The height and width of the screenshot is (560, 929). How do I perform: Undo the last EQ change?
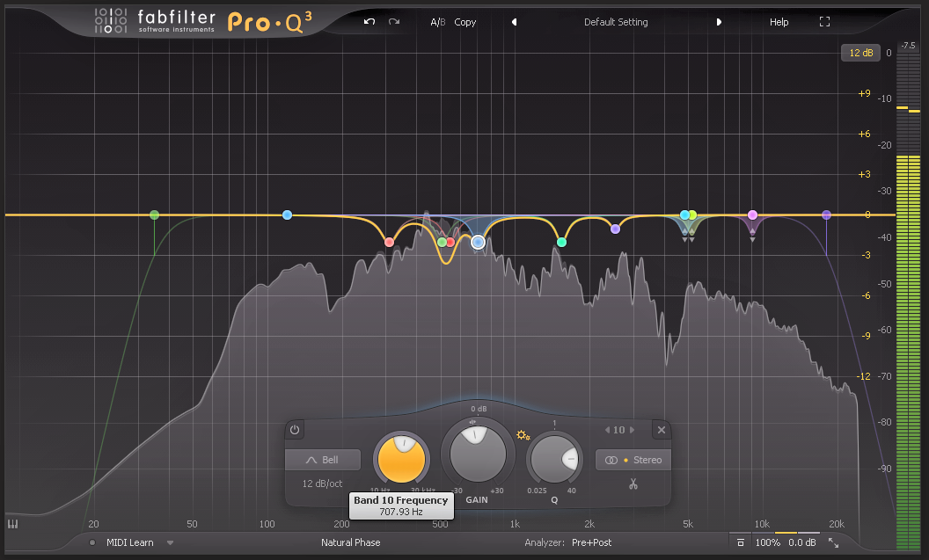point(369,22)
